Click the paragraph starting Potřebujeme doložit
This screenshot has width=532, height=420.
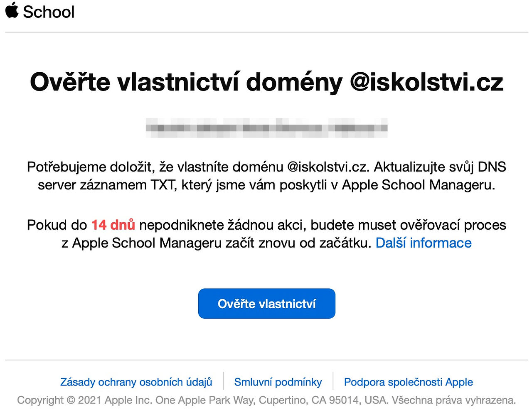(x=266, y=176)
